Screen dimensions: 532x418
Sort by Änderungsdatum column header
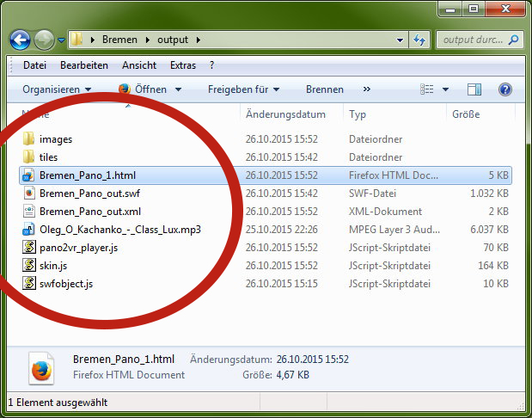click(285, 114)
